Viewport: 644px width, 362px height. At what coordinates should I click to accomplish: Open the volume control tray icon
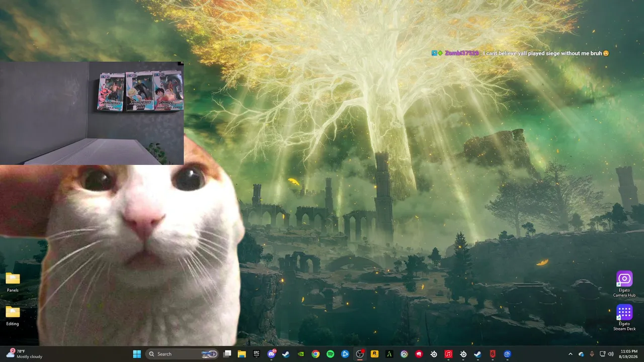click(x=611, y=354)
